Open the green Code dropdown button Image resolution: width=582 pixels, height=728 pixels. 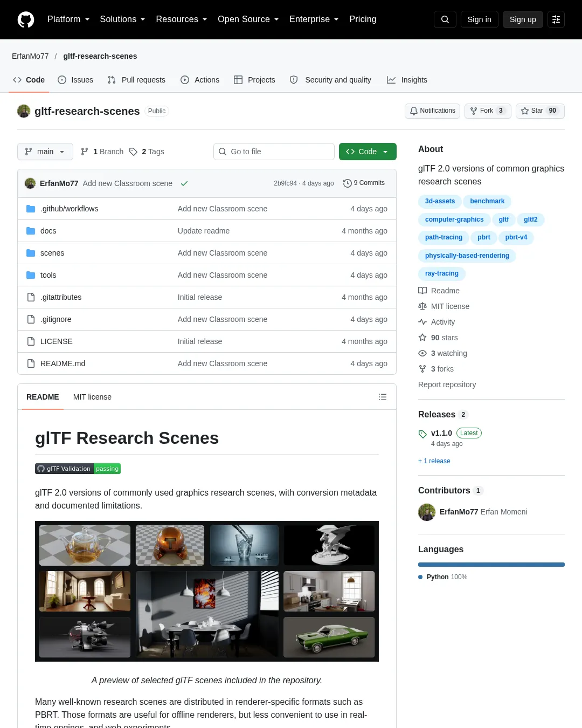pyautogui.click(x=368, y=152)
